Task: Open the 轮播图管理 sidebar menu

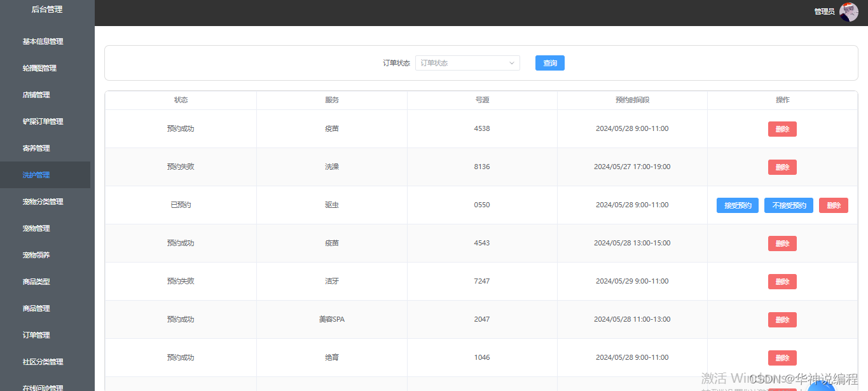Action: pos(39,68)
